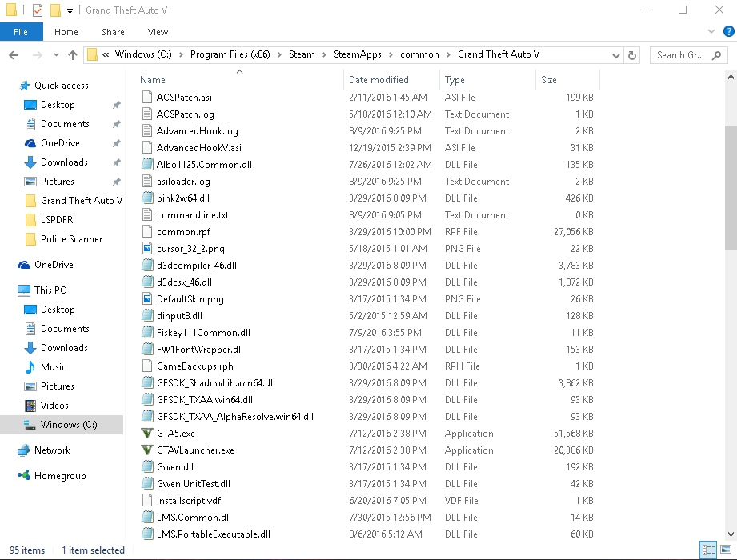Expand SteamApps subfolders chevron in address bar
The width and height of the screenshot is (737, 560).
[391, 55]
